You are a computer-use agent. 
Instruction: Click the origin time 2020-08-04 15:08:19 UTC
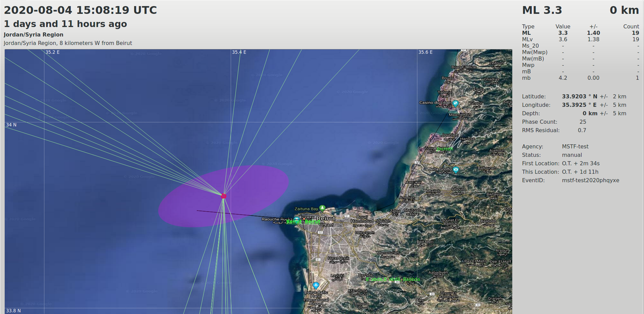pyautogui.click(x=80, y=10)
